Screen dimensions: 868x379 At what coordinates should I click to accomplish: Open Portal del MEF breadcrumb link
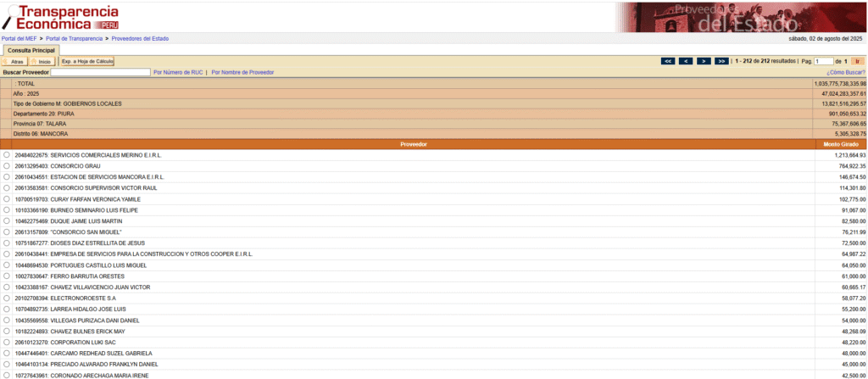pos(20,38)
